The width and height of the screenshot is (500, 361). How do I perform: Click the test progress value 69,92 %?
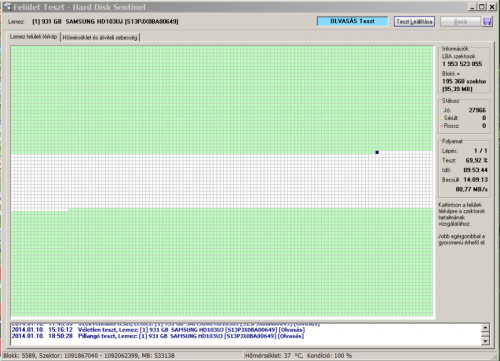(x=477, y=160)
